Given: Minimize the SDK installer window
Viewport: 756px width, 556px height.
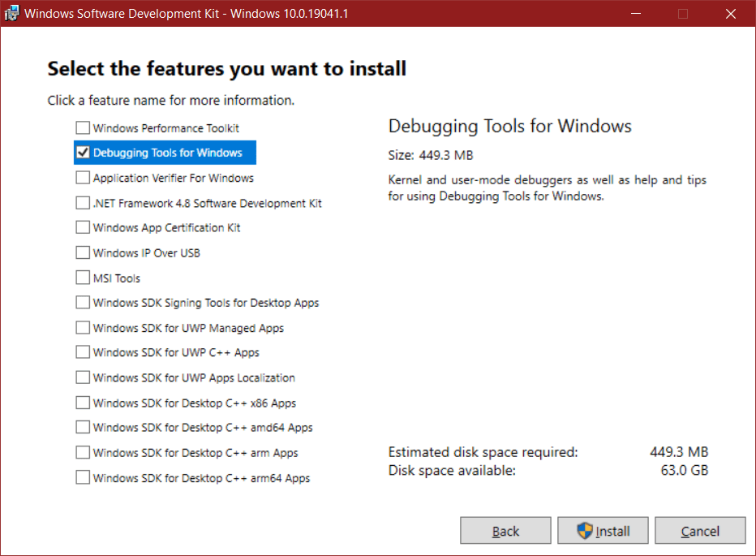Looking at the screenshot, I should point(636,13).
